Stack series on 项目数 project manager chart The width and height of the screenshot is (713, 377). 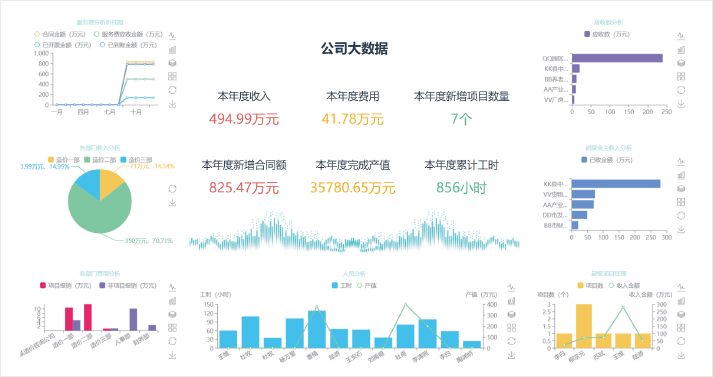(681, 314)
